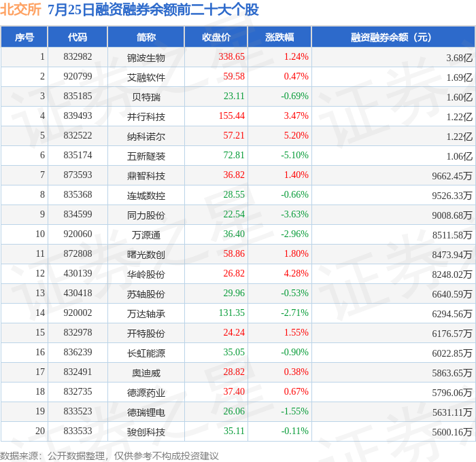Select stock name 连城数控
The height and width of the screenshot is (462, 476).
pyautogui.click(x=146, y=196)
